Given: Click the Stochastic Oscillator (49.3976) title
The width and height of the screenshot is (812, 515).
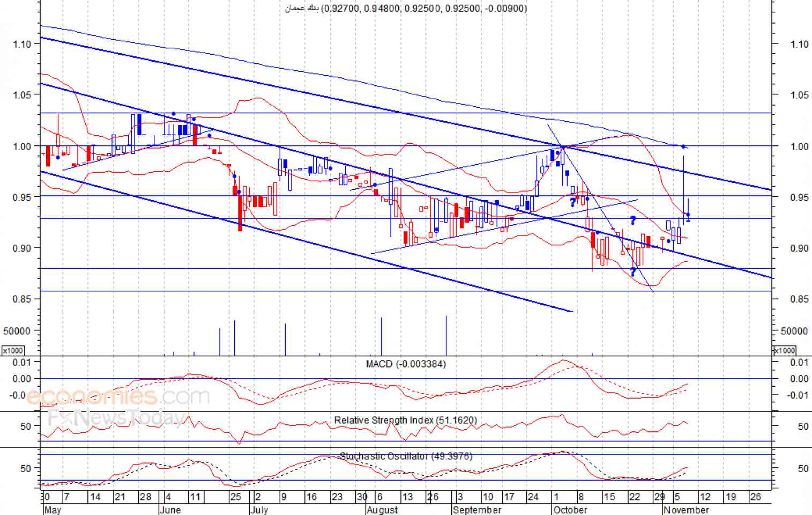Looking at the screenshot, I should point(406,456).
